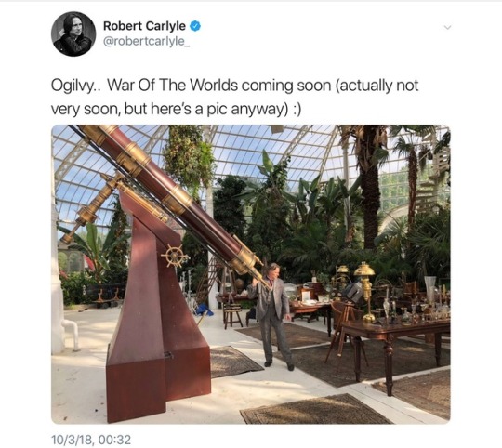Click the rug in photo's bottom foreground
The height and width of the screenshot is (448, 502).
tap(315, 411)
